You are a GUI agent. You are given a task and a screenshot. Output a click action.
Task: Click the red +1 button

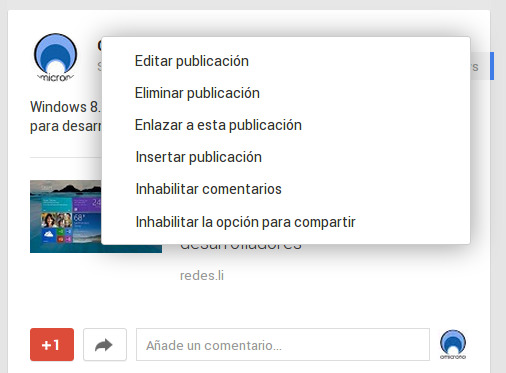point(52,345)
